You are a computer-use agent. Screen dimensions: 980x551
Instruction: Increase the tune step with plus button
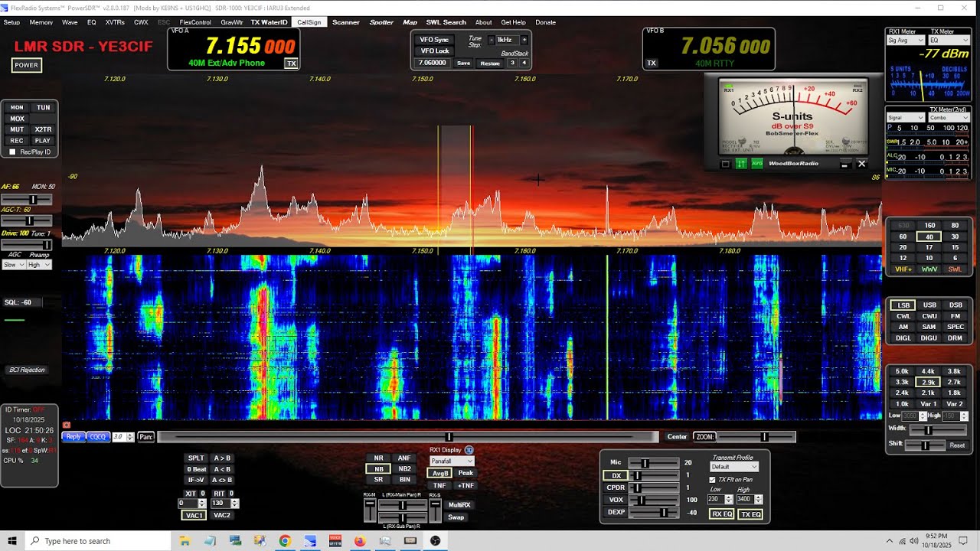[524, 40]
